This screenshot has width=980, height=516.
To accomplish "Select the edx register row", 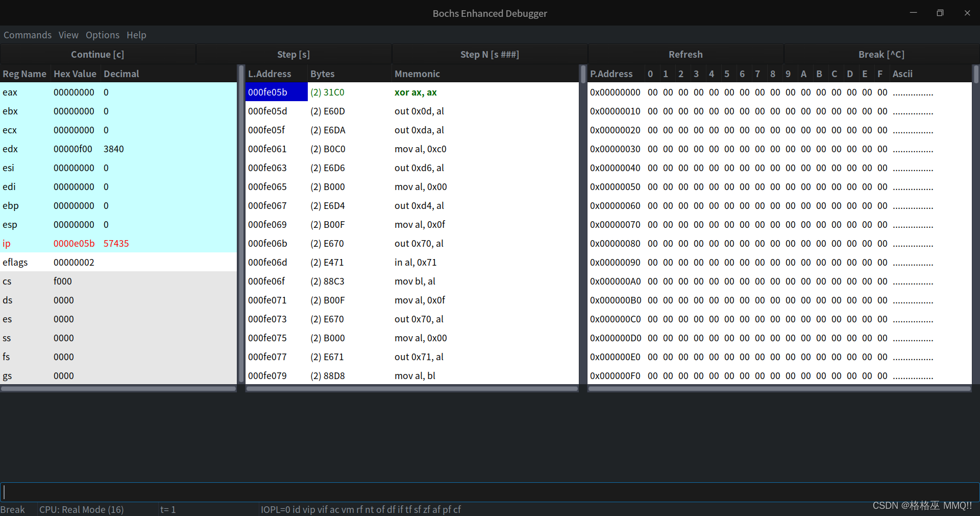I will [x=118, y=149].
